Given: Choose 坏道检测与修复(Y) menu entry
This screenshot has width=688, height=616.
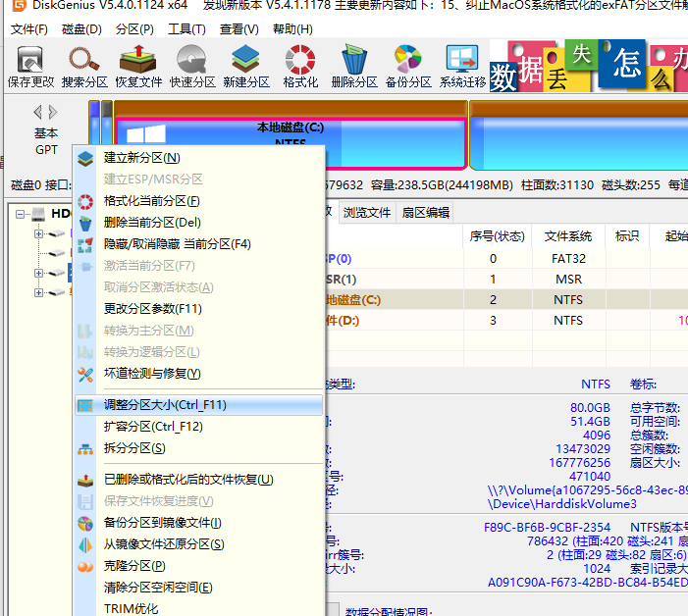Looking at the screenshot, I should tap(199, 374).
